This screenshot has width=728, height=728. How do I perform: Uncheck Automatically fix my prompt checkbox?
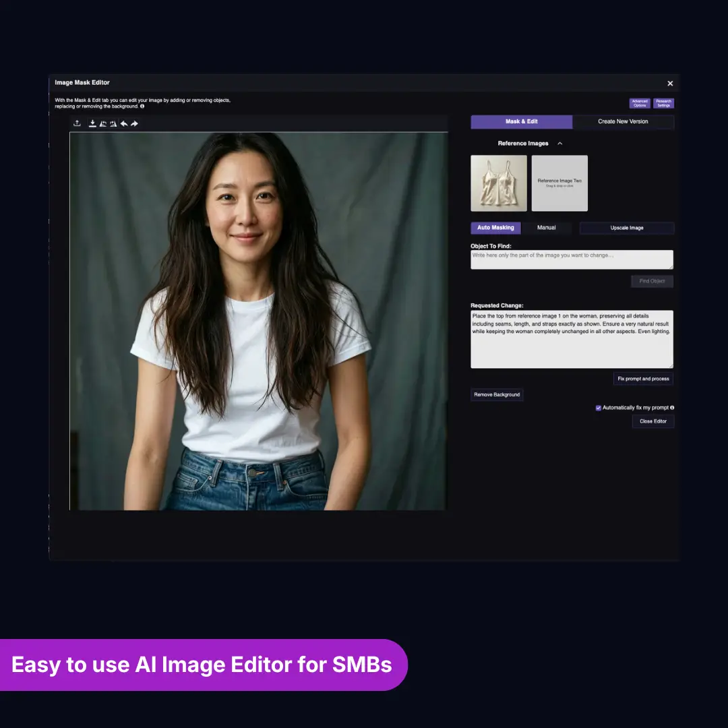pos(598,408)
